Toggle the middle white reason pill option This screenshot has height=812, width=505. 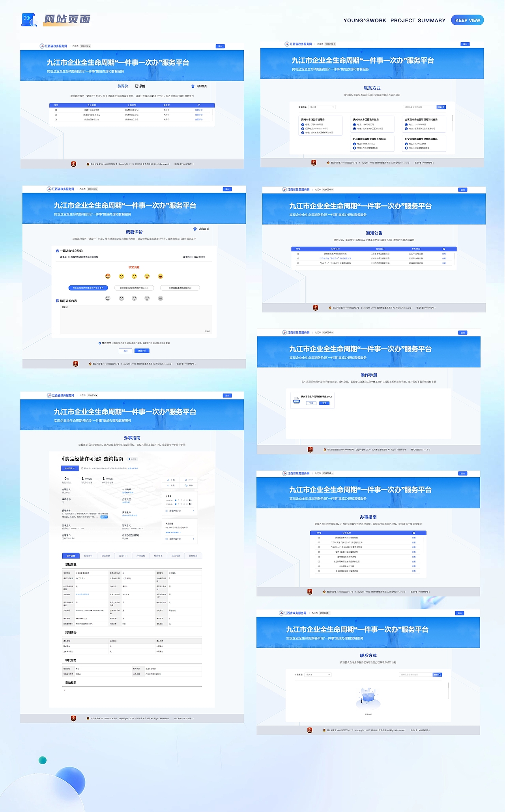pyautogui.click(x=134, y=288)
